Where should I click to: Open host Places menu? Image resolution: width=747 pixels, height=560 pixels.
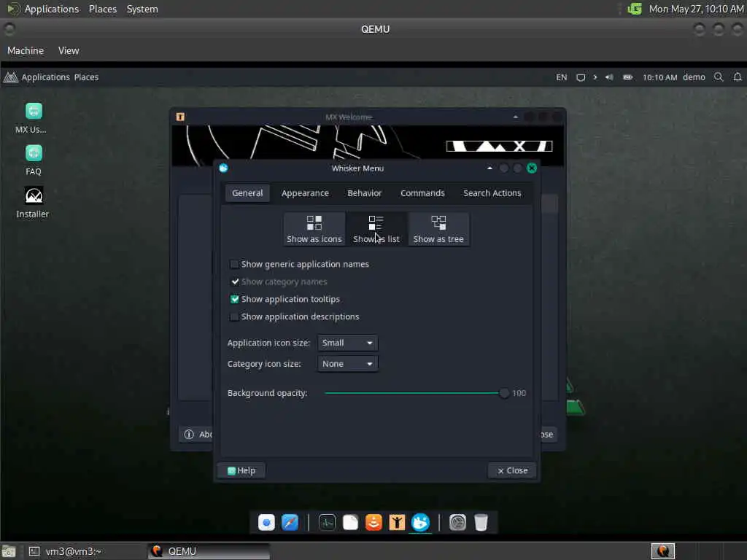(x=102, y=9)
